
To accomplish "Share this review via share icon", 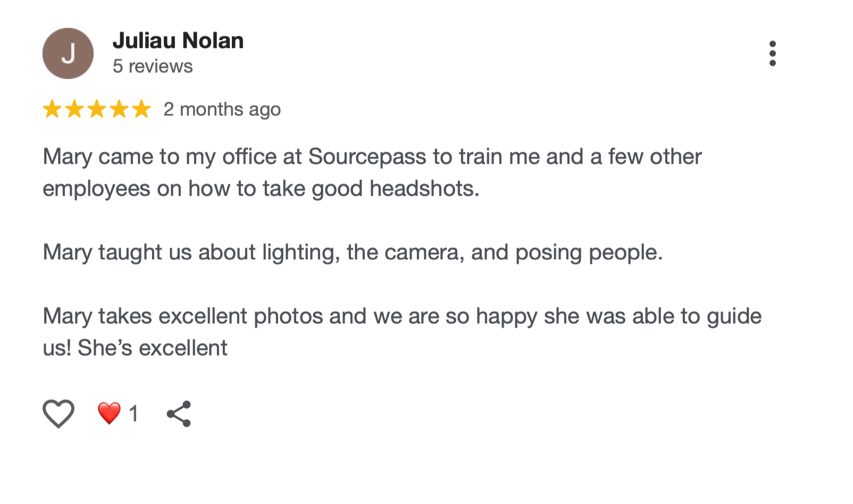I will pos(179,414).
